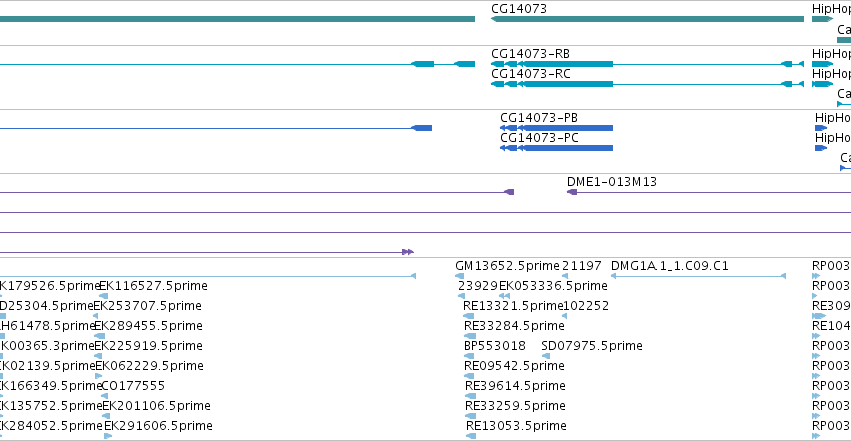This screenshot has width=851, height=441.
Task: Click the EK291606.5prime arrow glyph
Action: (x=108, y=436)
